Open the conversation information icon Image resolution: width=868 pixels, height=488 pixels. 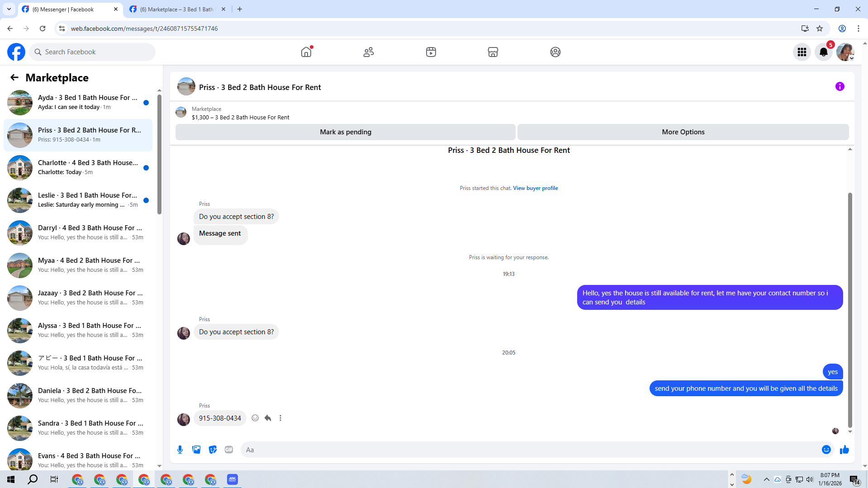point(840,86)
